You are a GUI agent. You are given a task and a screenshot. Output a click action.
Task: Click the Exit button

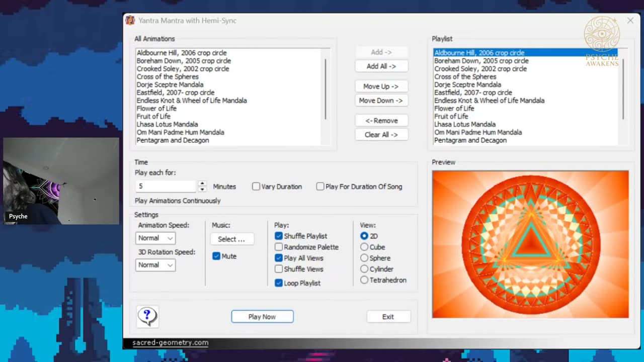click(388, 317)
